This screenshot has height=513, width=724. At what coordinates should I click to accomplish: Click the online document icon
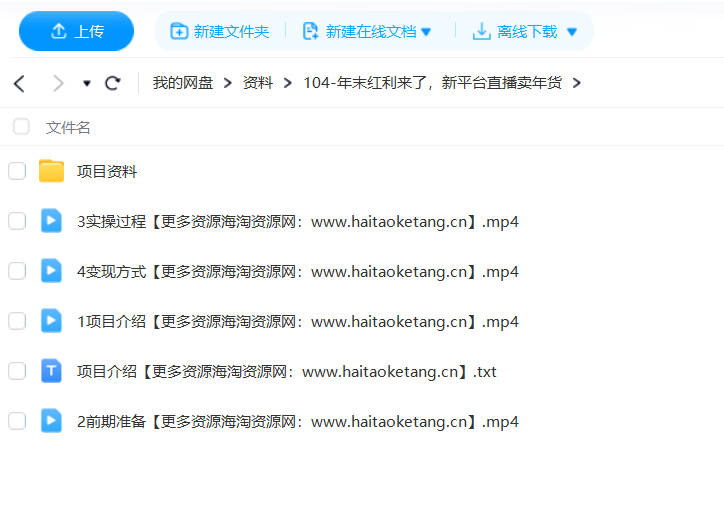click(310, 31)
